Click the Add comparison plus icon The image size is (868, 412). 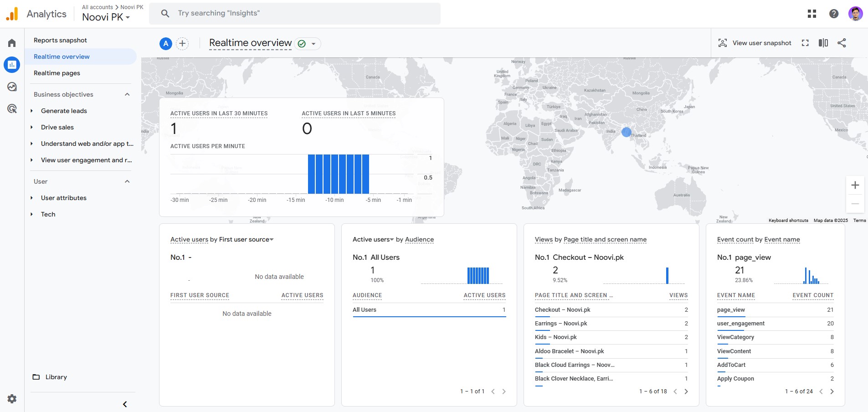point(182,44)
